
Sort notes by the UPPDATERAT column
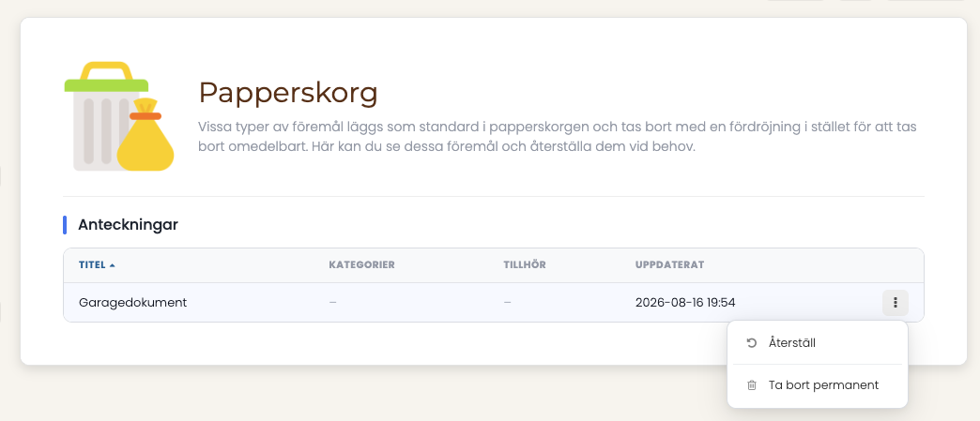[x=669, y=264]
